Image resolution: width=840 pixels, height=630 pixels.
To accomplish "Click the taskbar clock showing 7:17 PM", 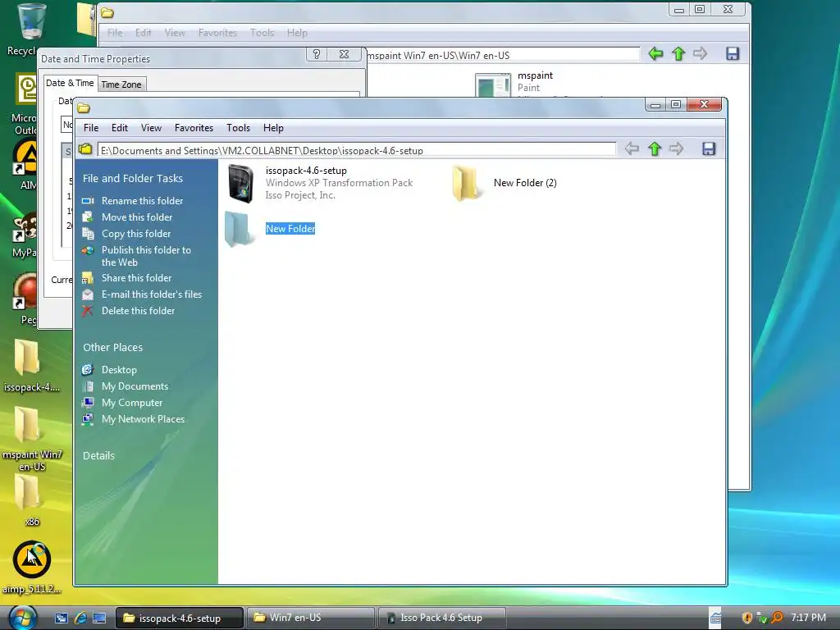I will [808, 617].
